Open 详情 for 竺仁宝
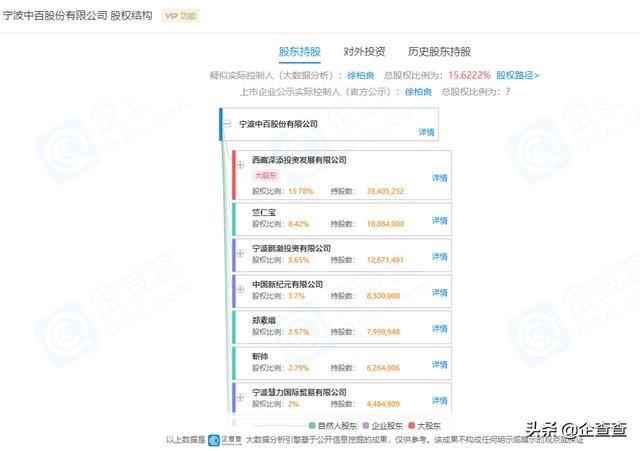640x451 pixels. 440,220
